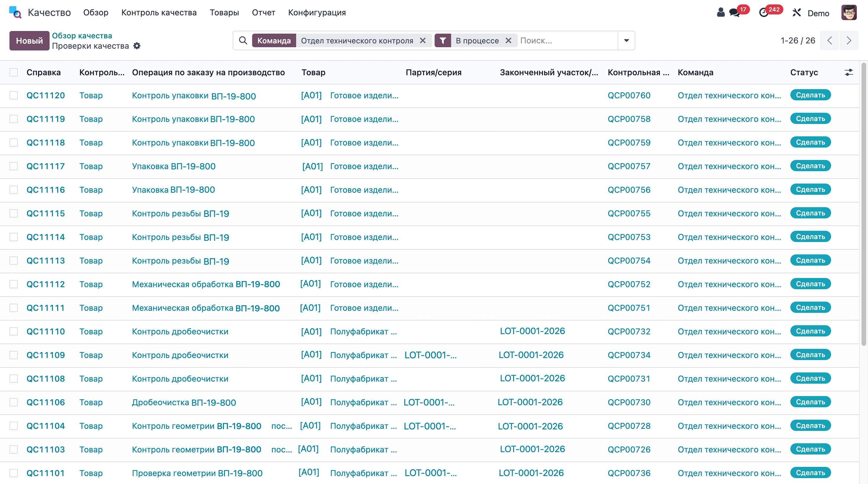Click the funnel filter icon
Screen dimensions: 868x484
coord(443,40)
